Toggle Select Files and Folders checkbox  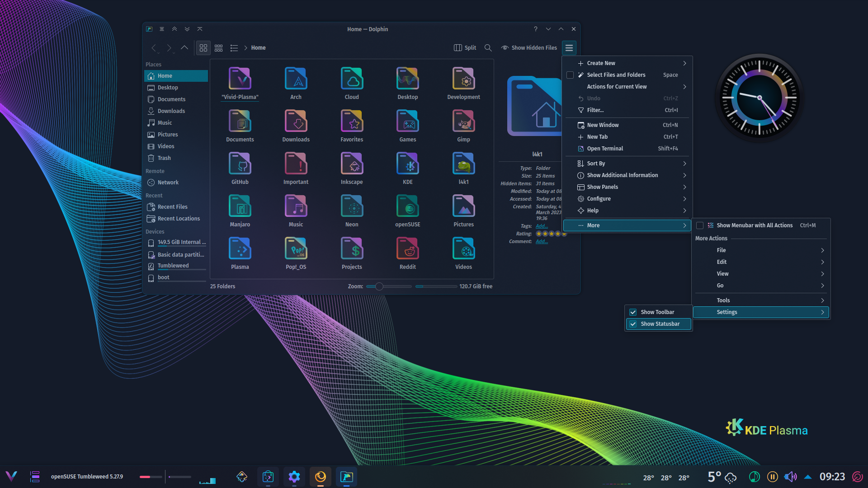(570, 75)
